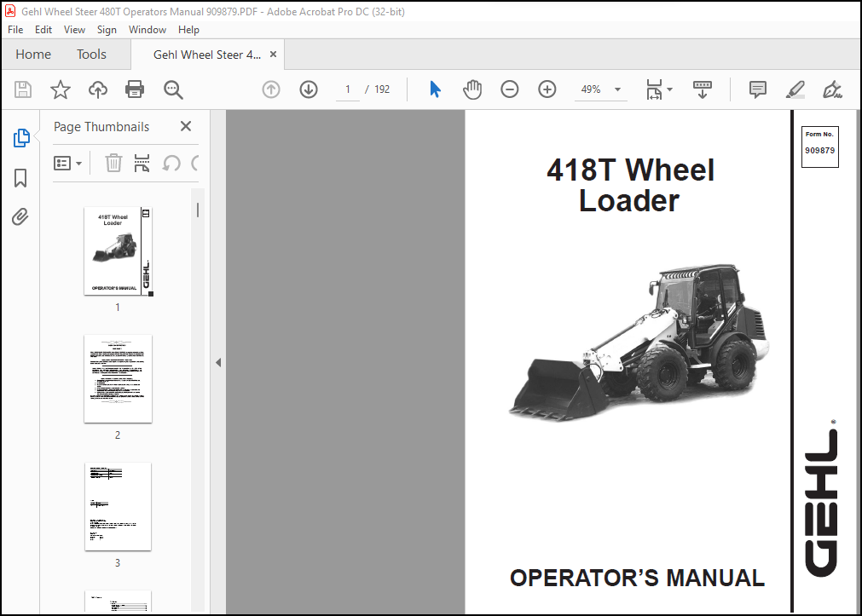862x616 pixels.
Task: Open the File menu
Action: click(x=15, y=30)
